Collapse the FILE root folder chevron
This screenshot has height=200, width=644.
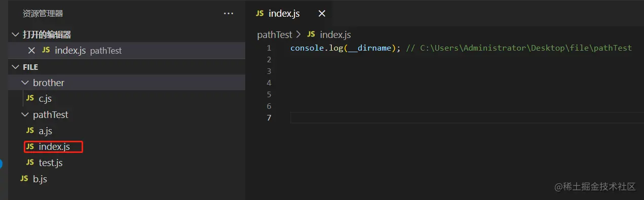coord(15,67)
